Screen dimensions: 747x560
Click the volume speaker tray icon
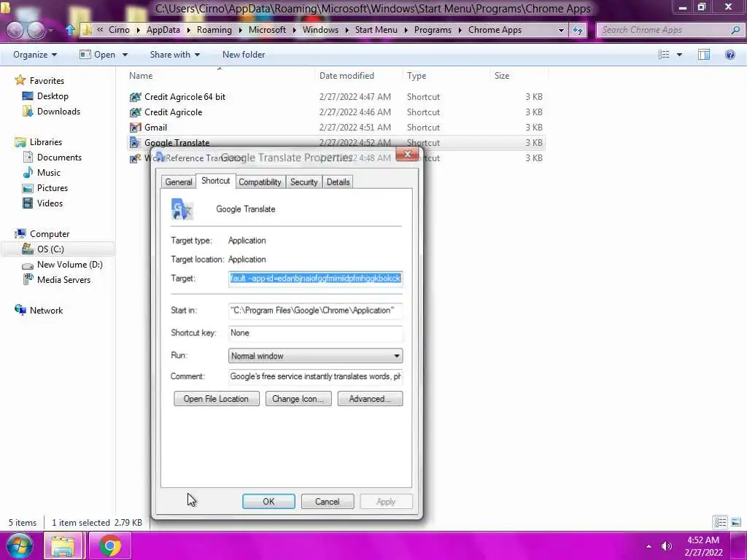point(667,546)
